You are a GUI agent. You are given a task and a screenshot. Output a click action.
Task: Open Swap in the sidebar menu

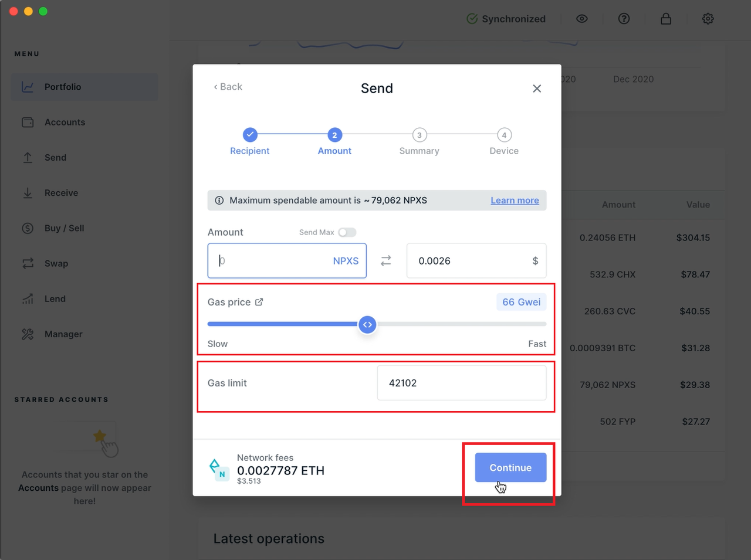[x=84, y=263]
